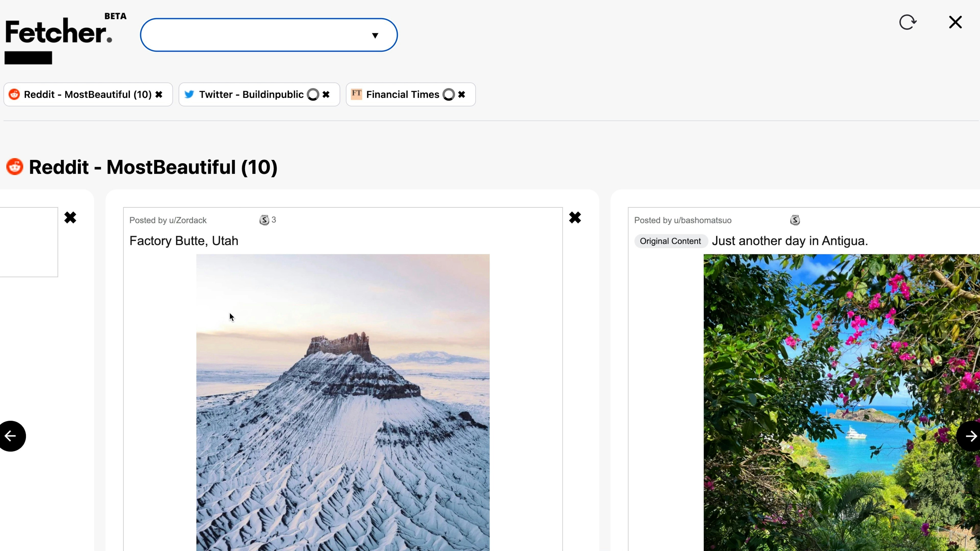The image size is (980, 551).
Task: Open the Antigua bay photo
Action: 841,402
